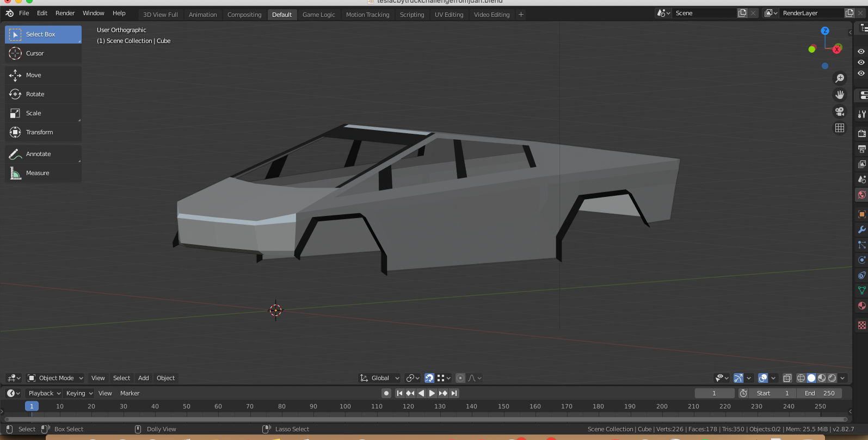Click the current frame field
The height and width of the screenshot is (440, 868).
[715, 393]
